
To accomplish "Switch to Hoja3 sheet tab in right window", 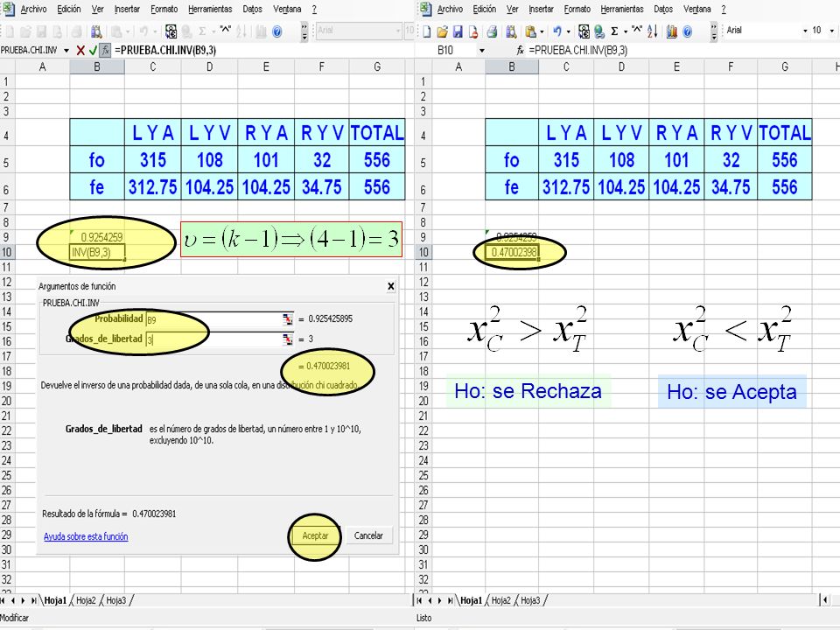I will 530,600.
